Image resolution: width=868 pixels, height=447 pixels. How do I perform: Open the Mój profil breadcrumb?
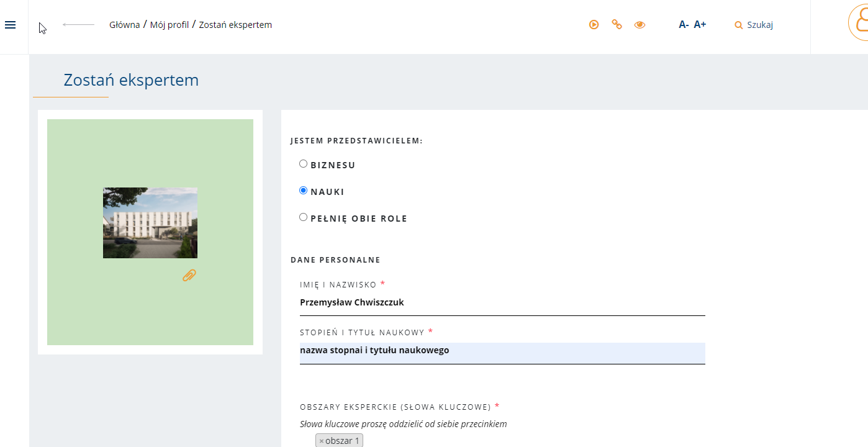coord(170,25)
